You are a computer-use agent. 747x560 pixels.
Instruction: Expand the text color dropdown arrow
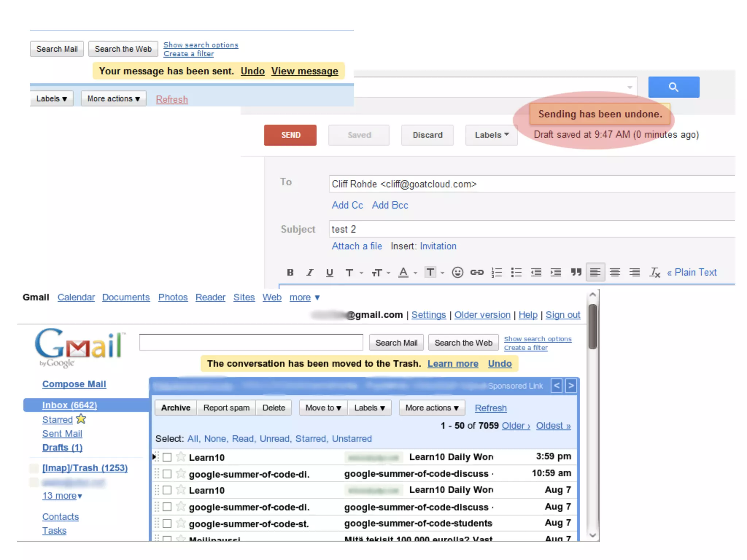pos(415,273)
